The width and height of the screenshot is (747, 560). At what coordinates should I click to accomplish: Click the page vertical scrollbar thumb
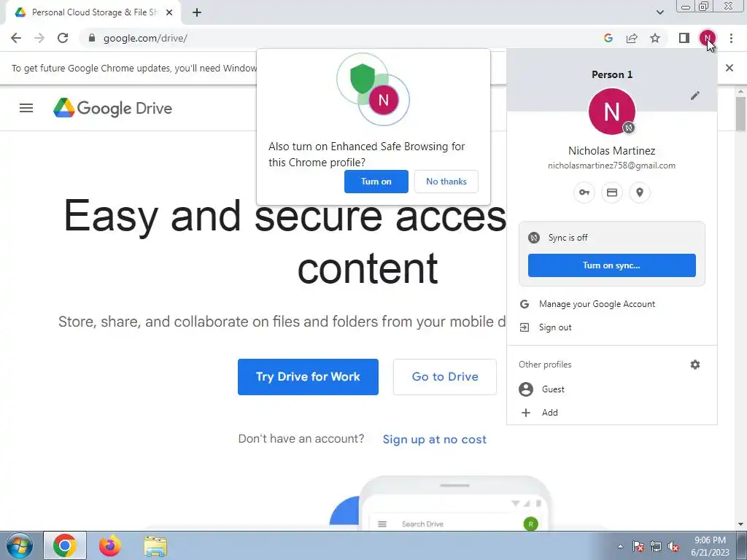pos(740,113)
